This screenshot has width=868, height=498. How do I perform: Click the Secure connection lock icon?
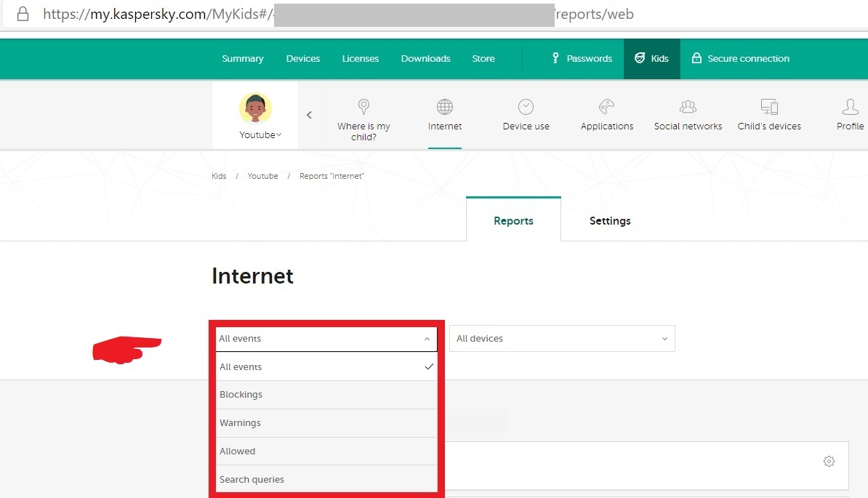pos(696,58)
